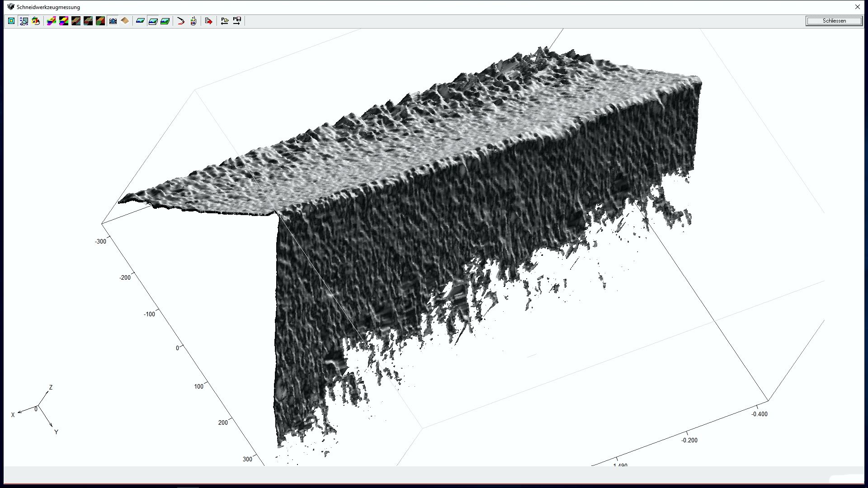Select the flat surface-only view icon
The image size is (868, 488).
click(x=141, y=21)
